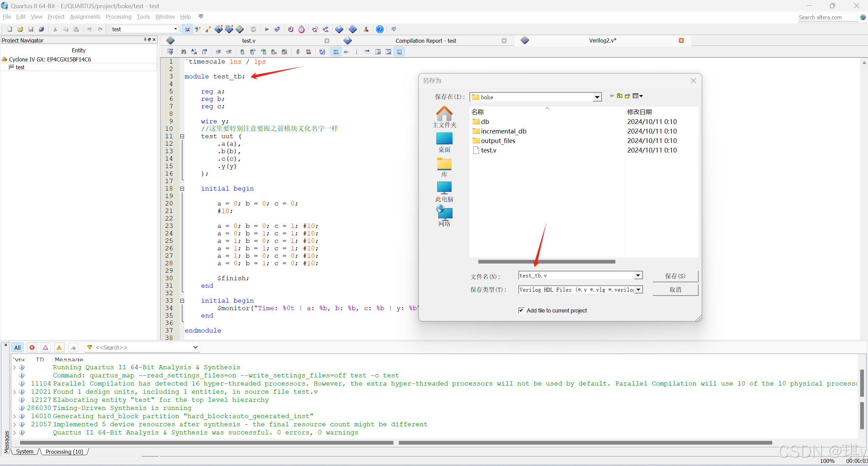Toggle warning messages filter icon
The image size is (868, 466).
(x=59, y=347)
